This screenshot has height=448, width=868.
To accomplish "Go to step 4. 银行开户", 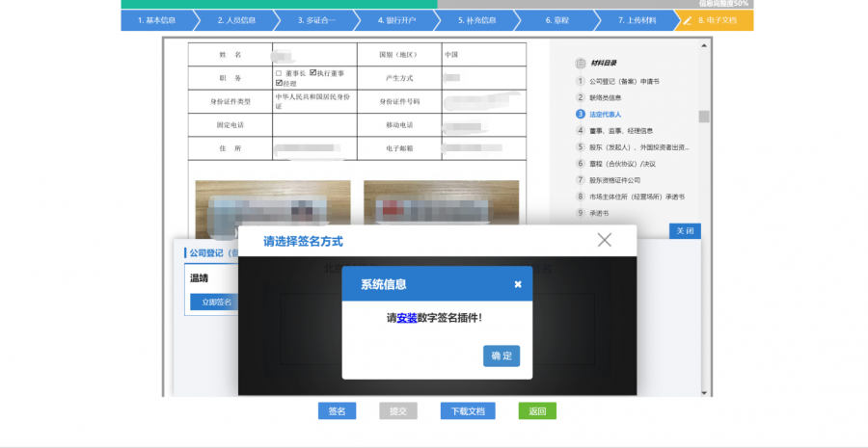I will (397, 20).
